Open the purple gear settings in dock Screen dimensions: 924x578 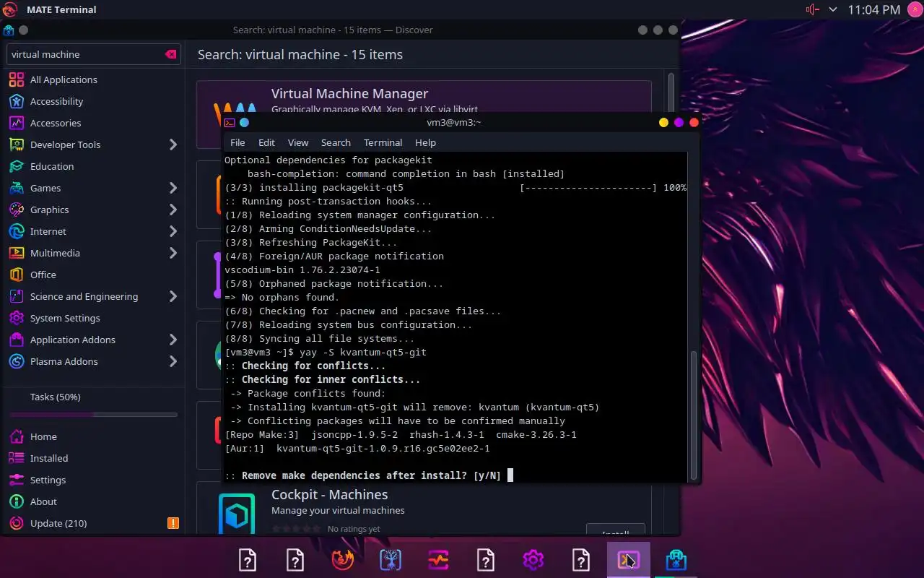[x=533, y=560]
